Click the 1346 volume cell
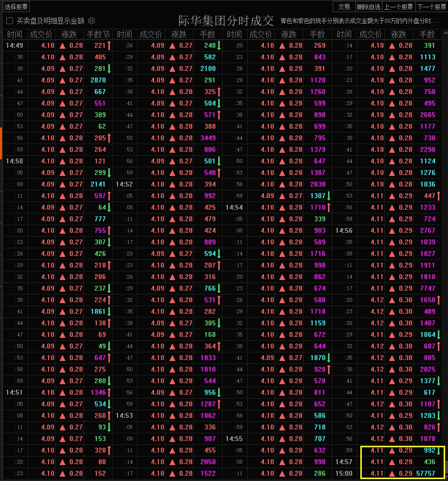448x481 pixels. click(x=98, y=392)
